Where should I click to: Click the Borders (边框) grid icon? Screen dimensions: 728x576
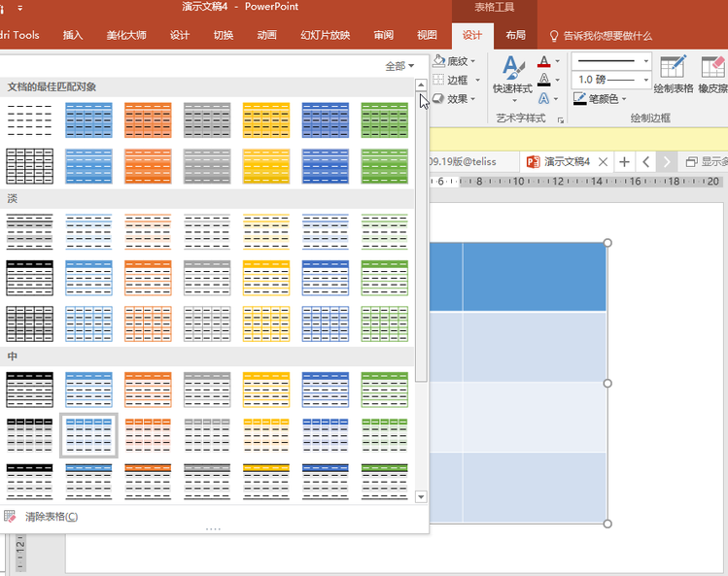pos(438,80)
